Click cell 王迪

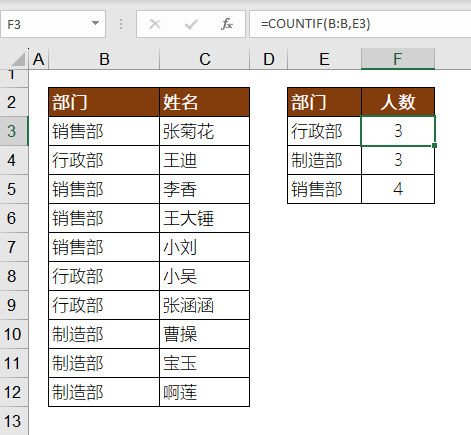coord(205,160)
